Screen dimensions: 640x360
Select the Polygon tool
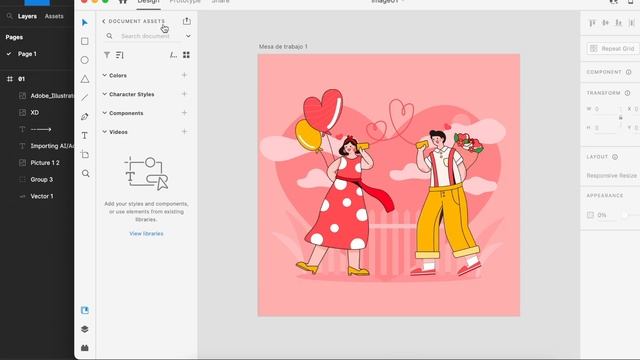[84, 79]
